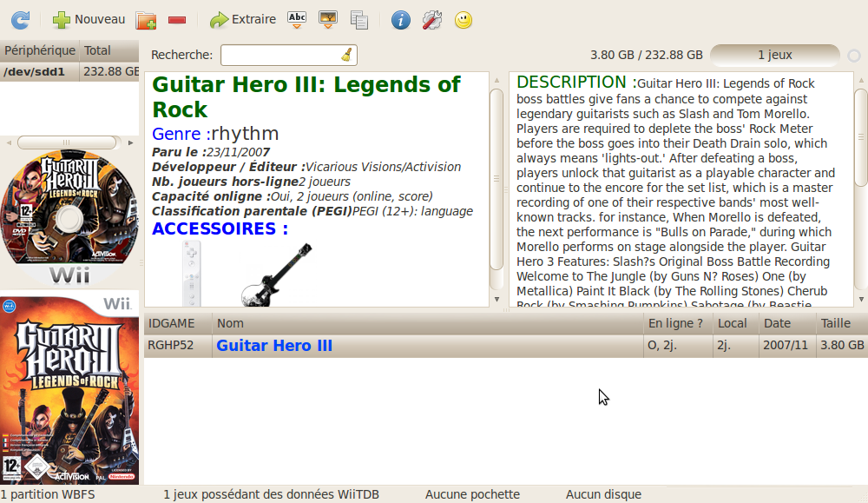The image size is (868, 503).
Task: Sort by Périphérique column header
Action: 39,50
